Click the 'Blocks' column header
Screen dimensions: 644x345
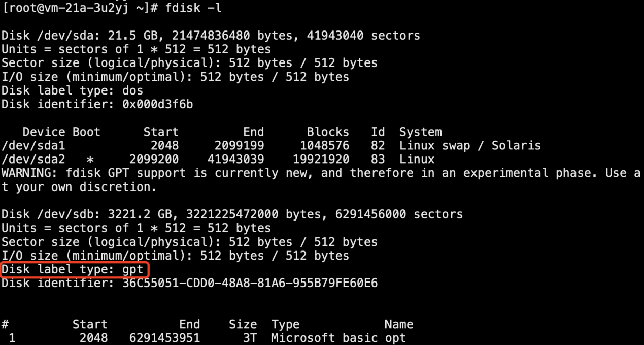coord(328,132)
